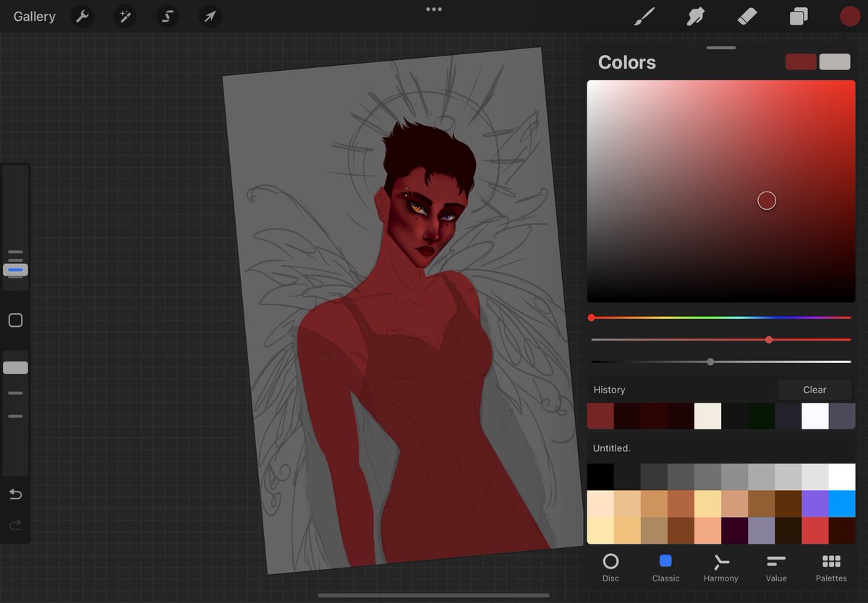Tap the Colors panel title
This screenshot has height=603, width=868.
627,62
